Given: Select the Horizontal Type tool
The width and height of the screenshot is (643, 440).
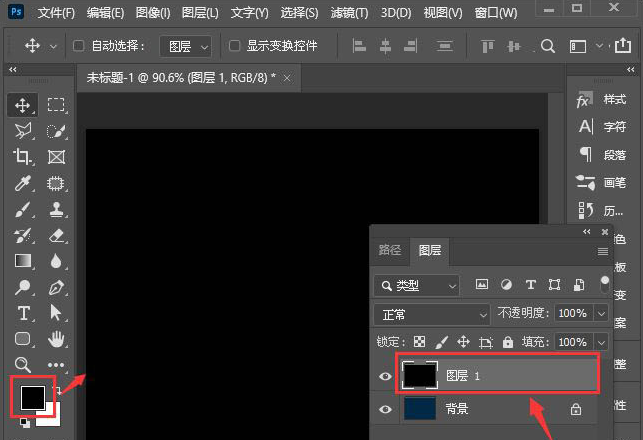Looking at the screenshot, I should pyautogui.click(x=23, y=313).
